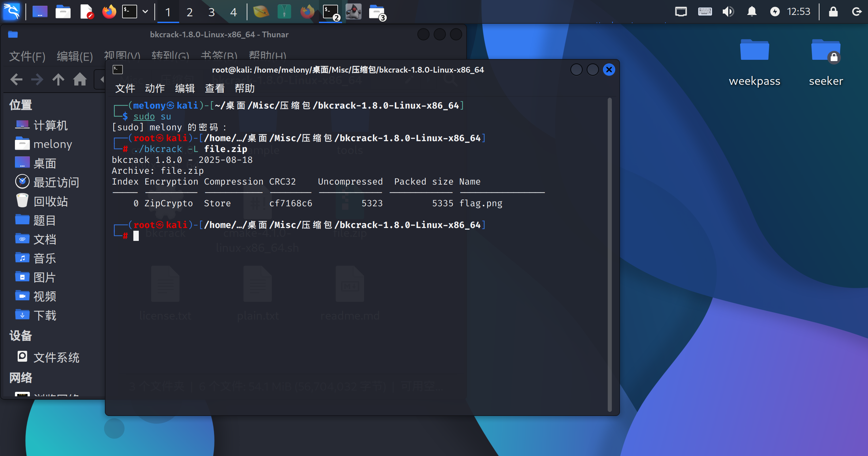Launch Firefox from the top panel
868x456 pixels.
(x=109, y=12)
